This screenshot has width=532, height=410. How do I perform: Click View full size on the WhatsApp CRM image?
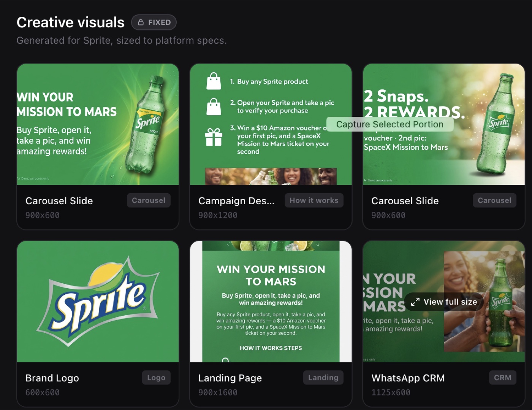[x=444, y=302]
